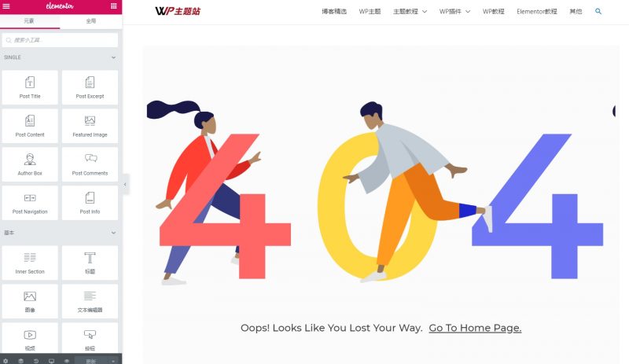Collapse the SINGLE widgets category
Viewport: 629px width, 364px height.
[x=113, y=57]
